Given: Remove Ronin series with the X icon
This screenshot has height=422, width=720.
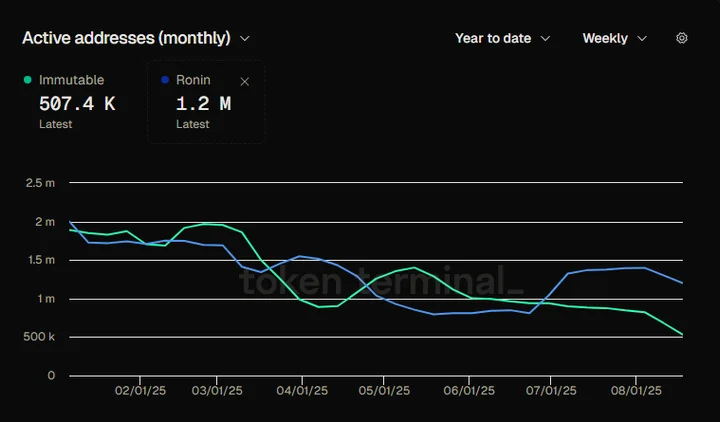Looking at the screenshot, I should (245, 82).
